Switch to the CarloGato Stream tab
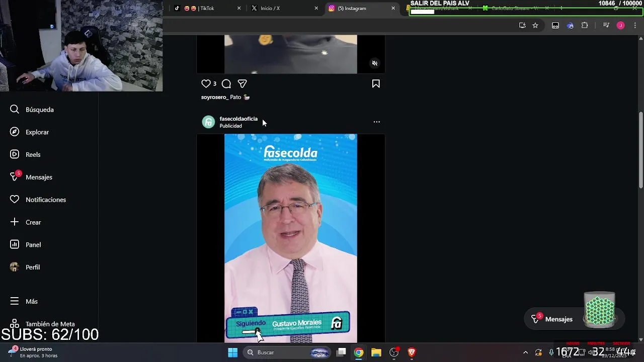Screen dimensions: 644x362 (515, 9)
